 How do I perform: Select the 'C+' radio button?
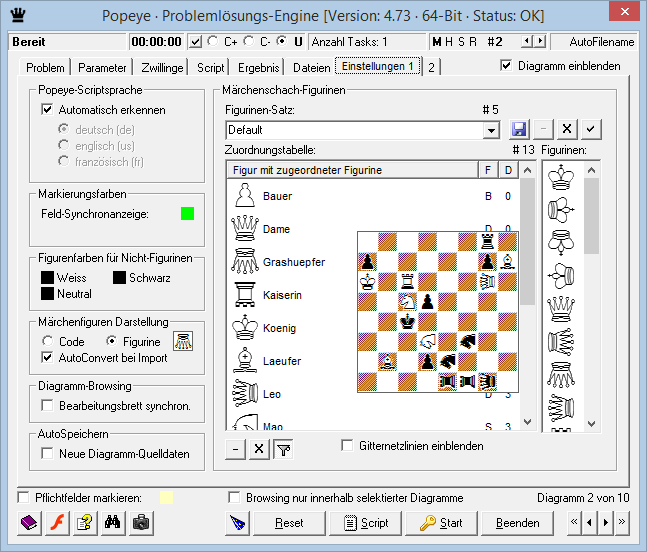[213, 41]
